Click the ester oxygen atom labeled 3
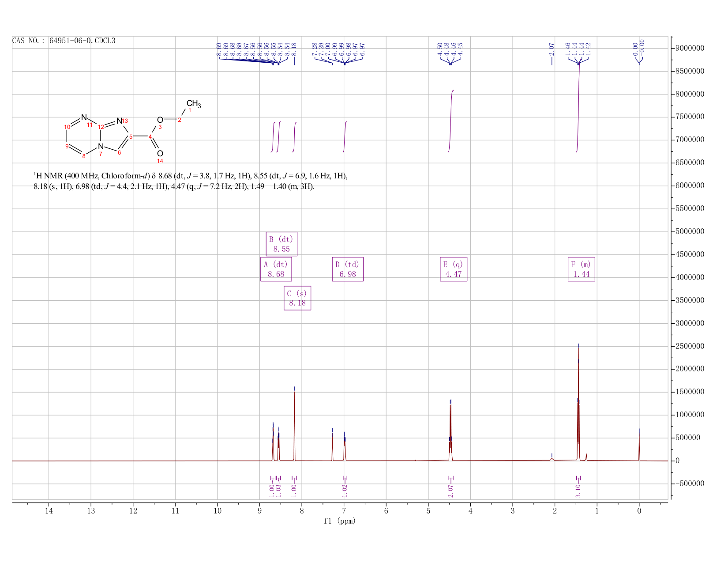 coord(160,120)
